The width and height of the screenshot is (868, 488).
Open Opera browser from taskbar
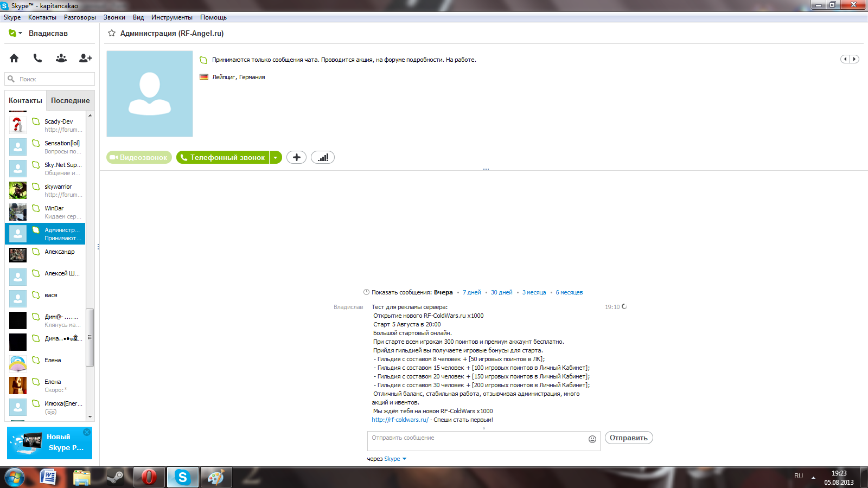click(x=149, y=477)
